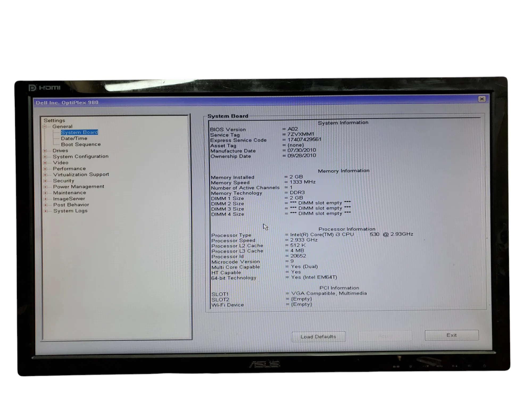Expand the ImageServer tree node
This screenshot has width=532, height=399.
tap(45, 199)
